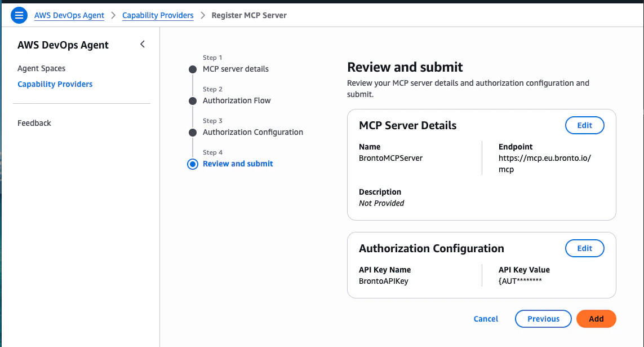Open Capability Providers breadcrumb link
The height and width of the screenshot is (347, 644).
pyautogui.click(x=158, y=15)
